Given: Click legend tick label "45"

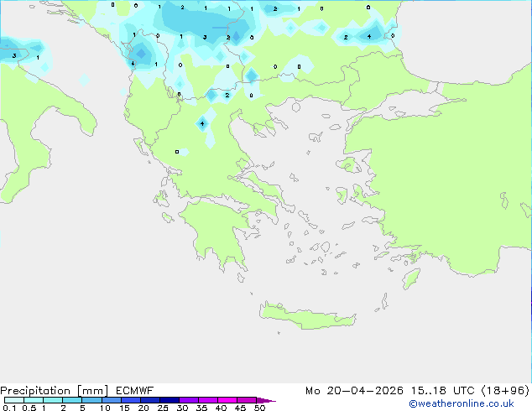Looking at the screenshot, I should (x=240, y=408).
